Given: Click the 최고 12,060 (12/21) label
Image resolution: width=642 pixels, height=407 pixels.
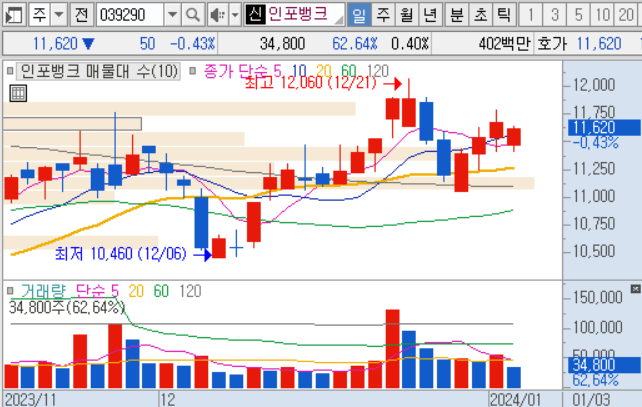Looking at the screenshot, I should (310, 83).
